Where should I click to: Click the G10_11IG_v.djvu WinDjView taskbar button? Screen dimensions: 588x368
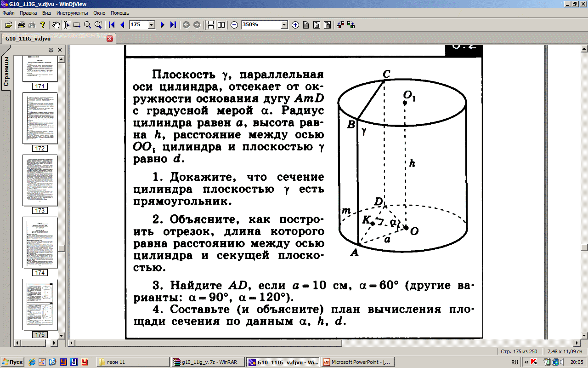point(282,362)
